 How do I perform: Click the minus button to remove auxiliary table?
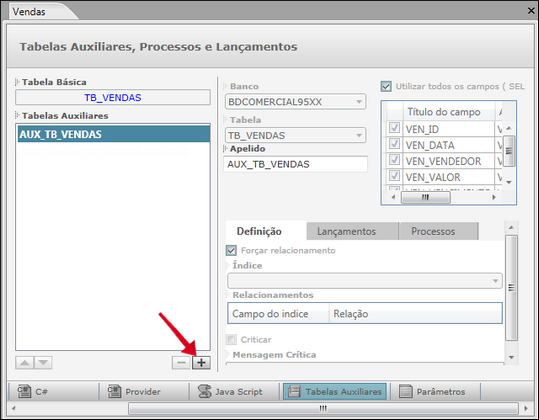coord(181,363)
